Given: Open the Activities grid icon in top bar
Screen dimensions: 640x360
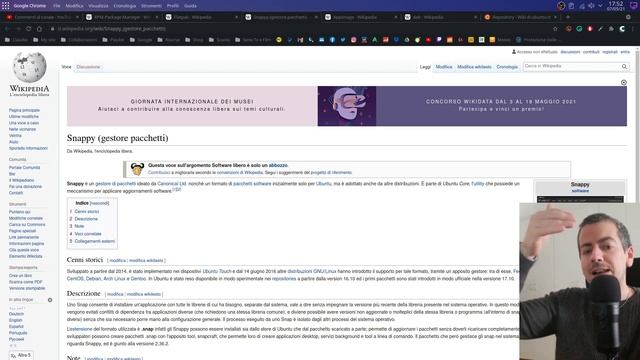Looking at the screenshot, I should coord(5,6).
